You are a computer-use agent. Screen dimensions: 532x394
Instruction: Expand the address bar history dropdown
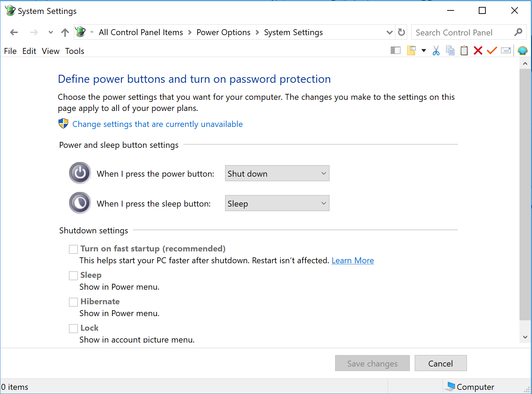[389, 32]
